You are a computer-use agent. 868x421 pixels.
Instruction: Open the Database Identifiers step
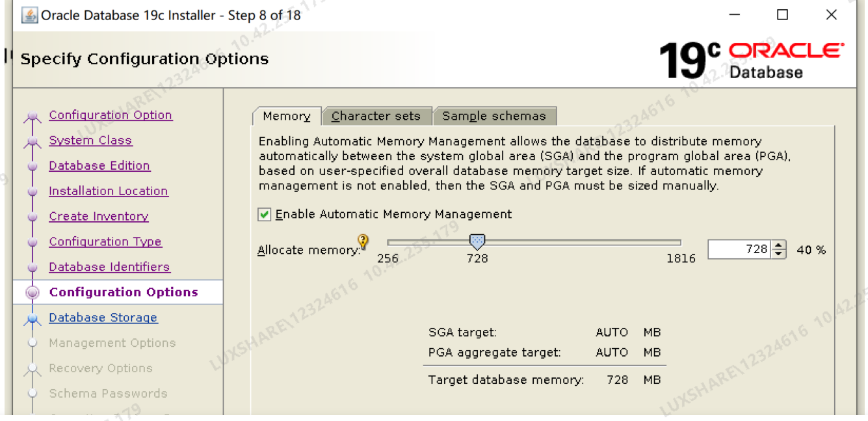point(109,267)
